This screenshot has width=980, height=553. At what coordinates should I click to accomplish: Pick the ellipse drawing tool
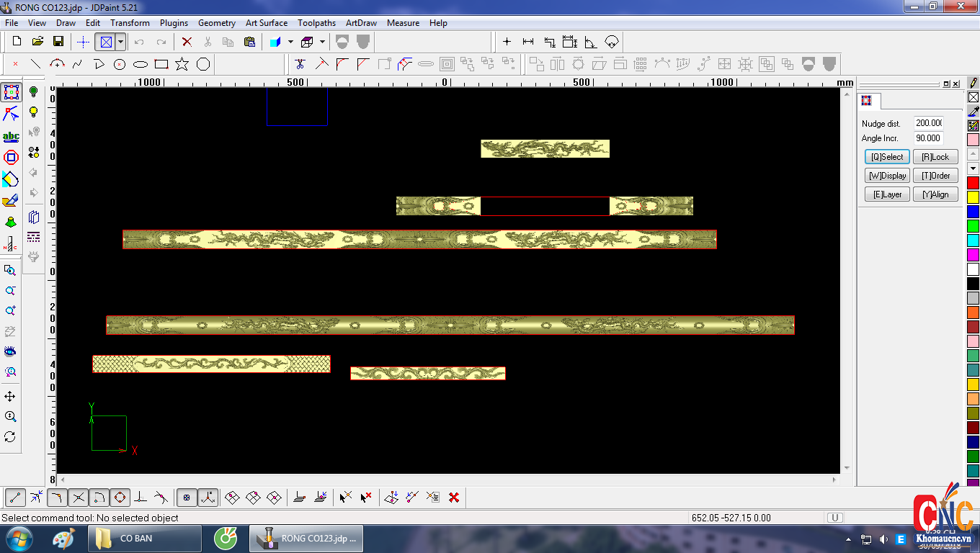point(141,64)
